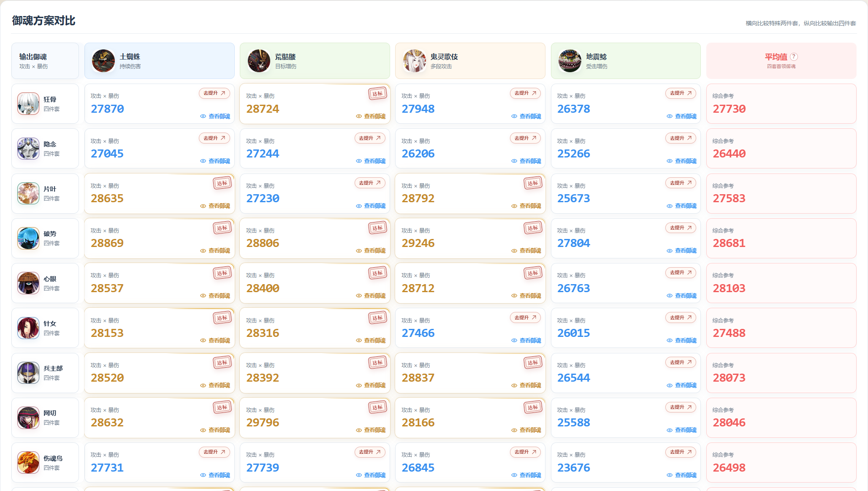The height and width of the screenshot is (491, 868).
Task: Select the 心眼 straw-hat avatar icon
Action: point(28,283)
